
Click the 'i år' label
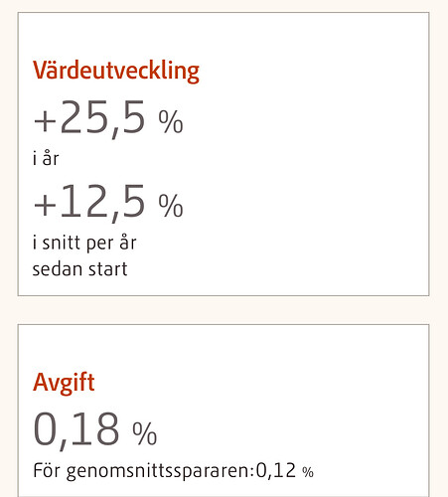click(x=46, y=158)
